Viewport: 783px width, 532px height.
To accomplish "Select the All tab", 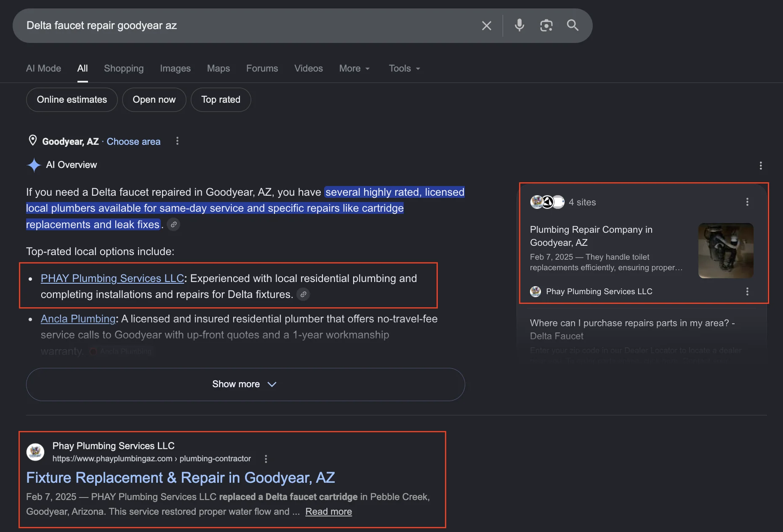I will [x=83, y=68].
